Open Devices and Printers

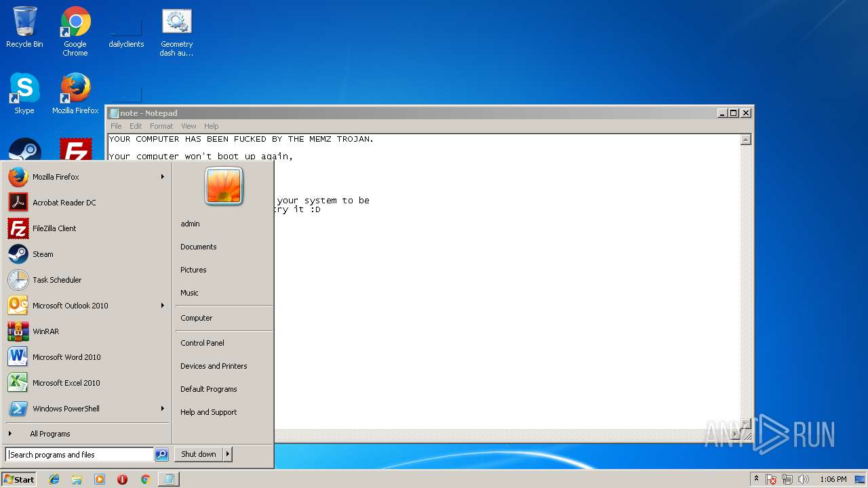pyautogui.click(x=224, y=366)
